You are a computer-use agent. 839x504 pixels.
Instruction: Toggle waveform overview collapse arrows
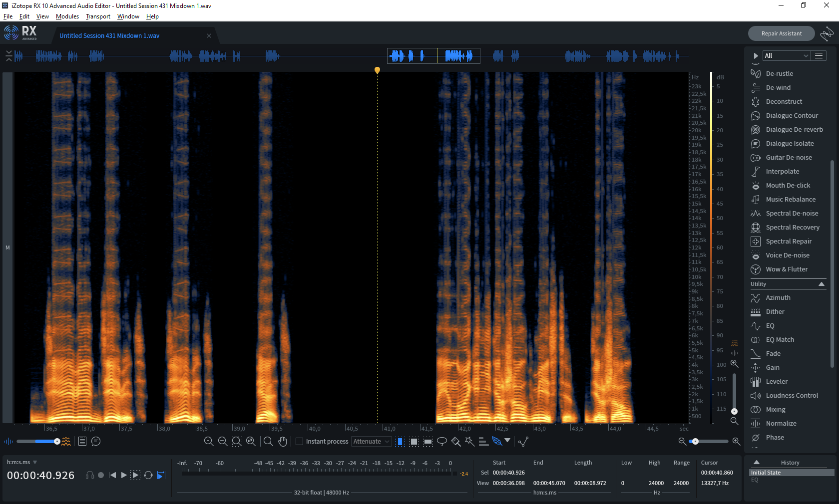point(9,56)
